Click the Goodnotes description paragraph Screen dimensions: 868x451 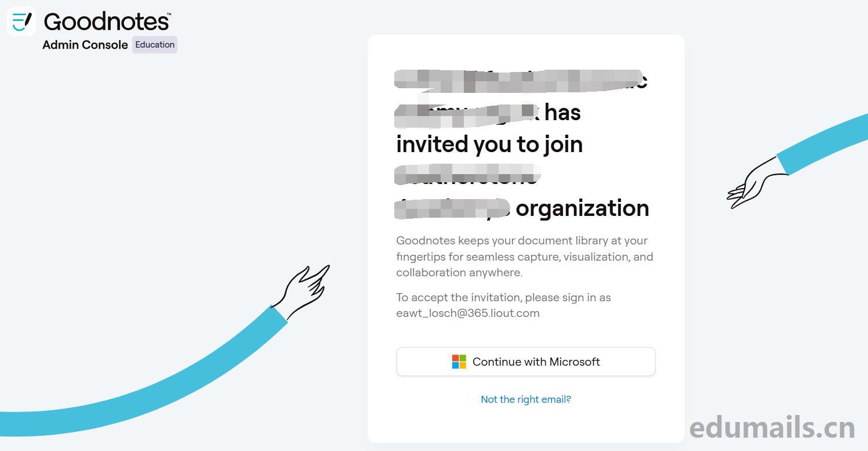(x=525, y=257)
